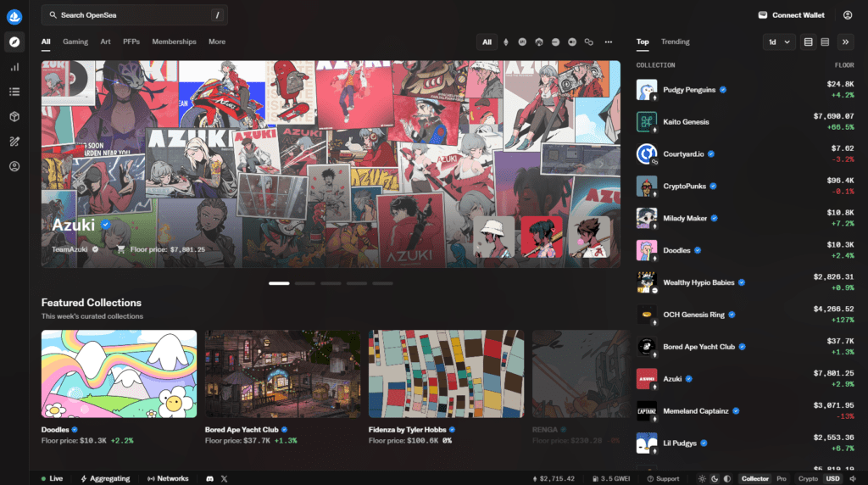Open the Stats bar chart icon in the sidebar
The height and width of the screenshot is (485, 868).
coord(14,67)
